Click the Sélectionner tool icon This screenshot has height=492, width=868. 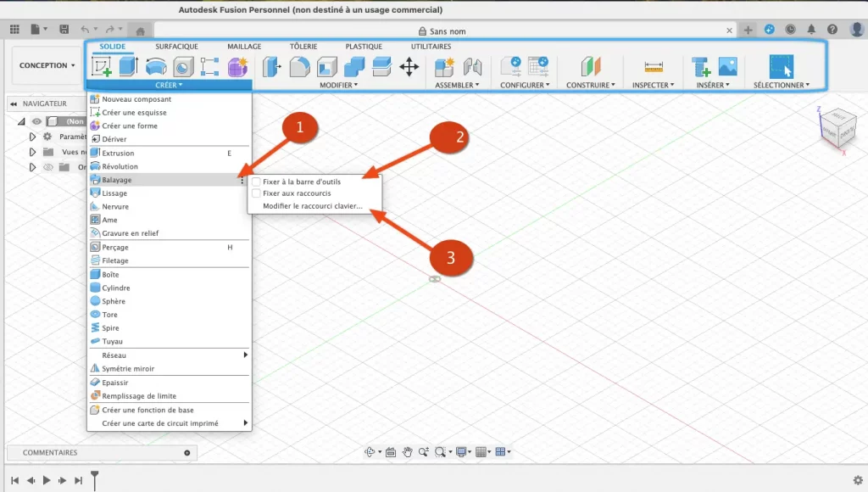point(781,67)
